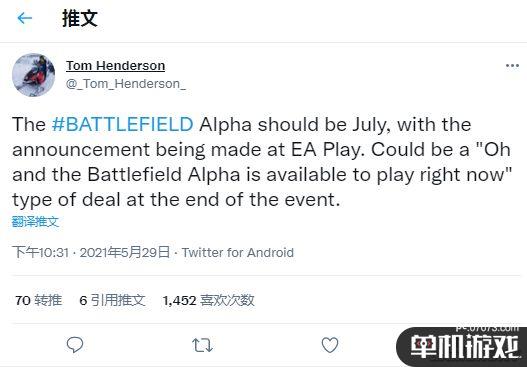Click the Tom Henderson display name
Image resolution: width=527 pixels, height=367 pixels.
coord(115,66)
